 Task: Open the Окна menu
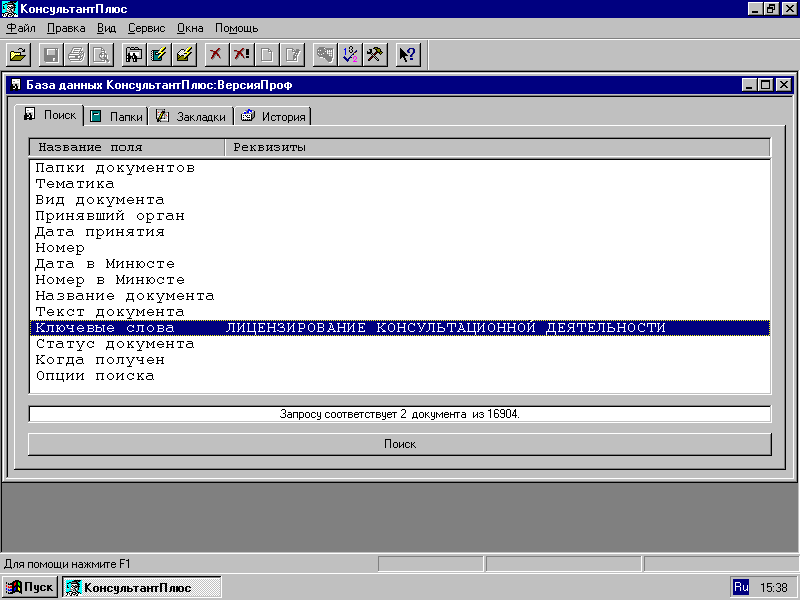point(190,28)
